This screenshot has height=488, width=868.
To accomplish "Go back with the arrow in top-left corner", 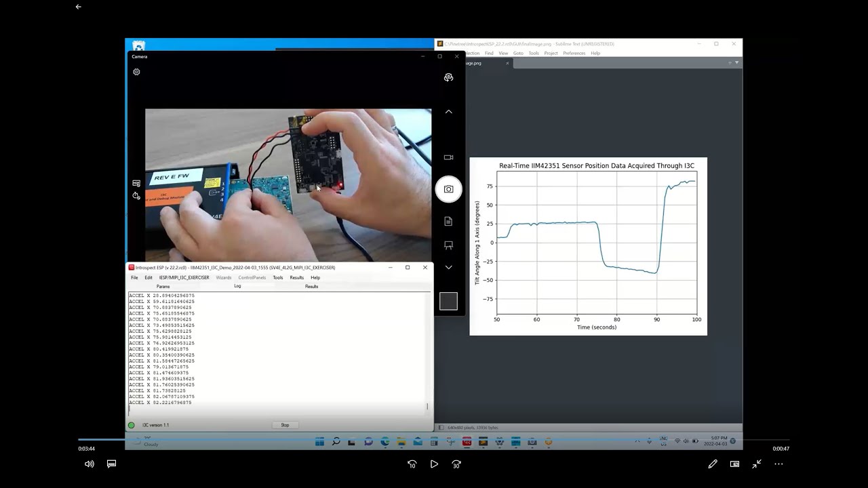I will point(78,7).
